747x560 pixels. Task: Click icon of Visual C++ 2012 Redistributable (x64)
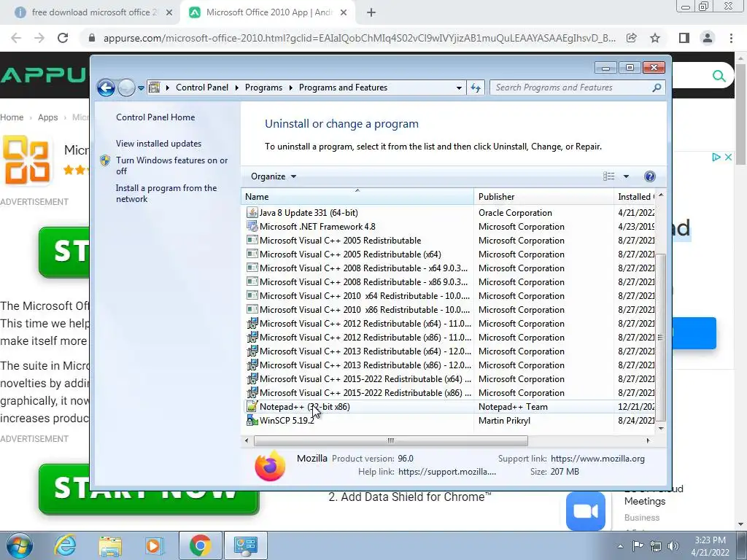coord(252,323)
